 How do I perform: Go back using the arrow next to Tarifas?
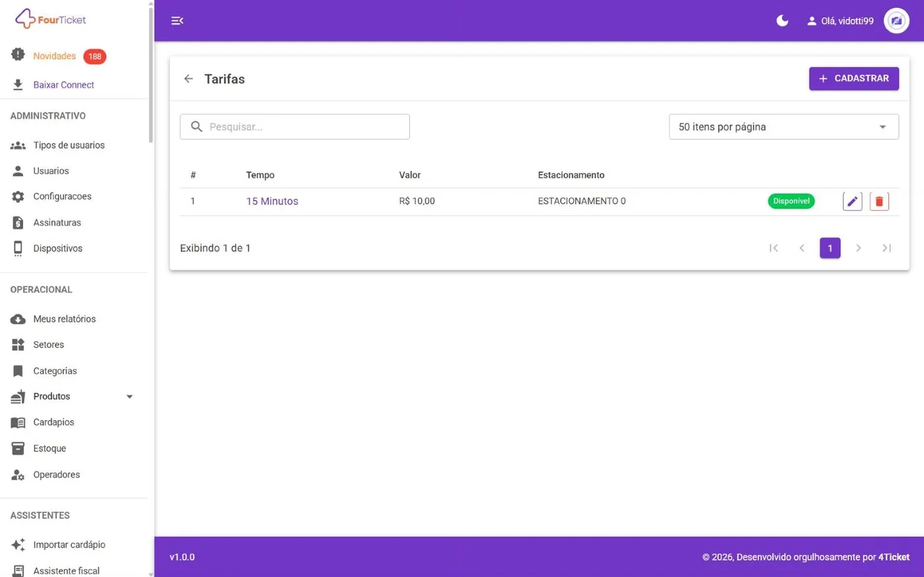click(x=189, y=79)
